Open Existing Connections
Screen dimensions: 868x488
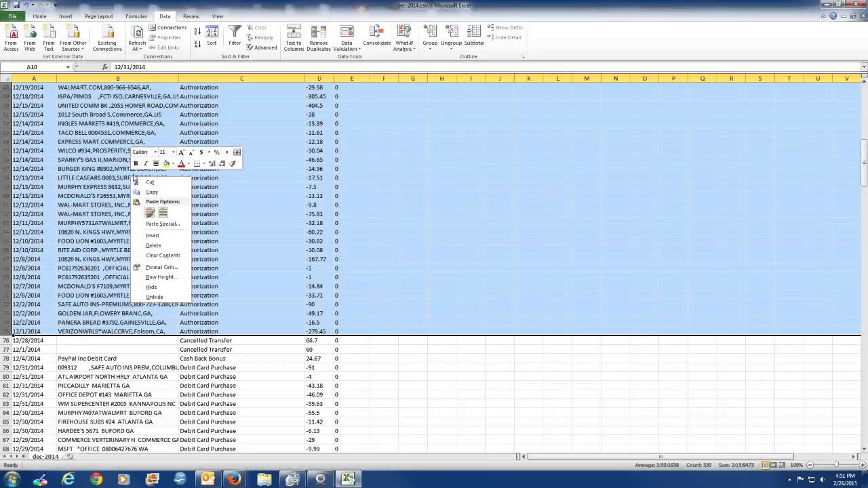point(107,38)
